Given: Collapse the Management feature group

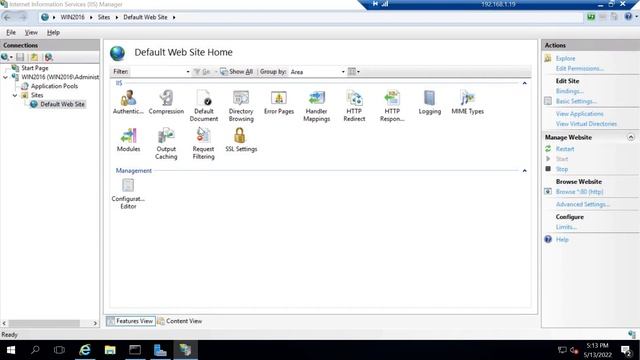Looking at the screenshot, I should pyautogui.click(x=524, y=171).
